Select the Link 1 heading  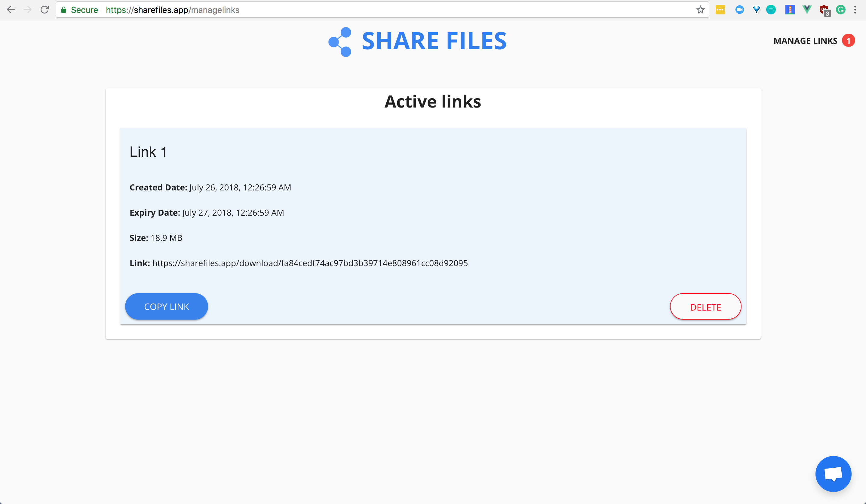pos(148,151)
